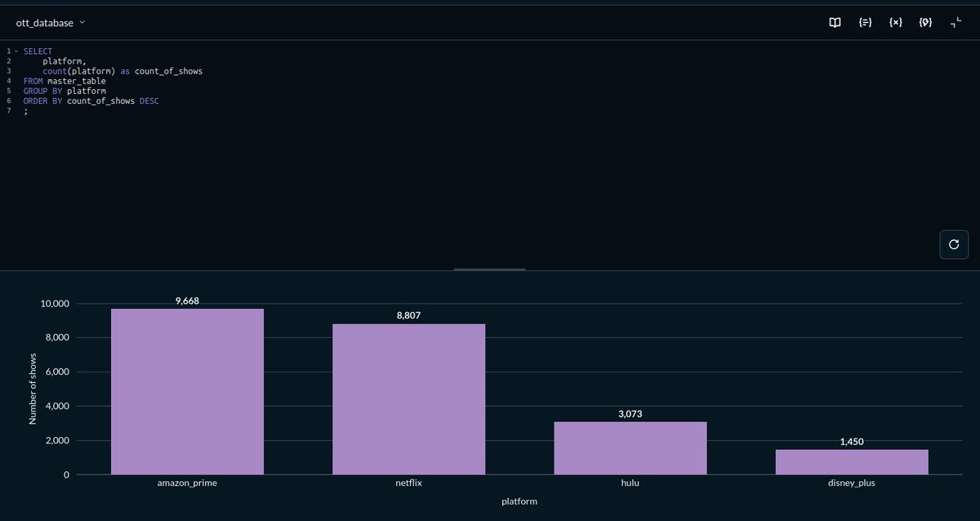Click the SELECT keyword on line 1

(x=38, y=51)
